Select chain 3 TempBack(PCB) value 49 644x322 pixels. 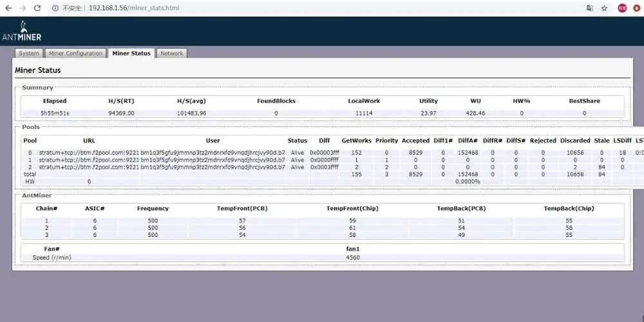(x=461, y=235)
